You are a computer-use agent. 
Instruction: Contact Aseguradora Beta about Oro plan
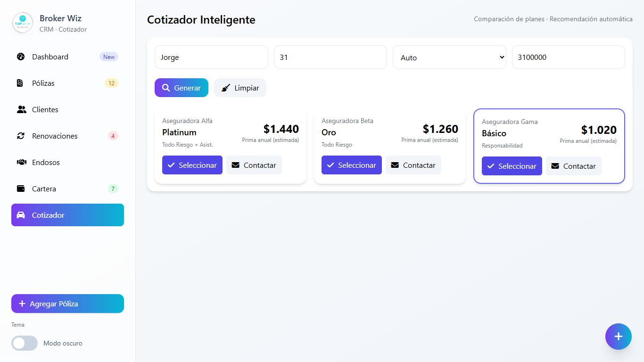point(413,165)
